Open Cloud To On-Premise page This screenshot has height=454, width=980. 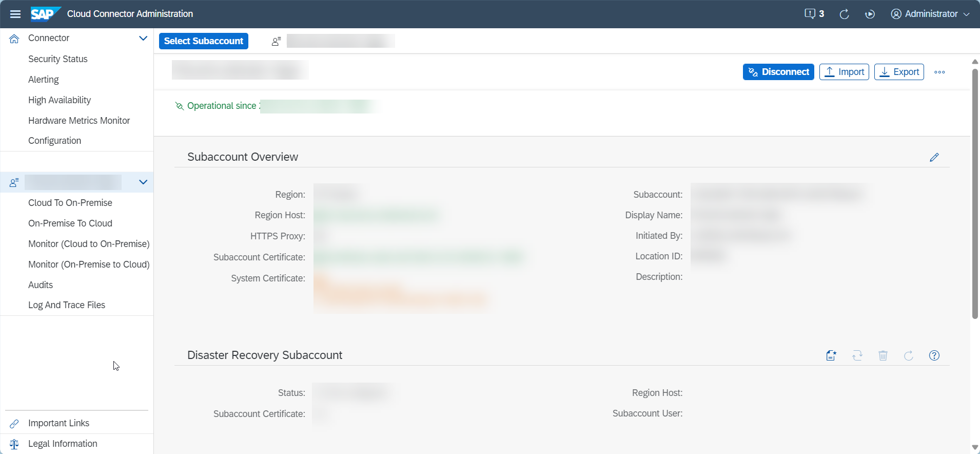point(70,203)
